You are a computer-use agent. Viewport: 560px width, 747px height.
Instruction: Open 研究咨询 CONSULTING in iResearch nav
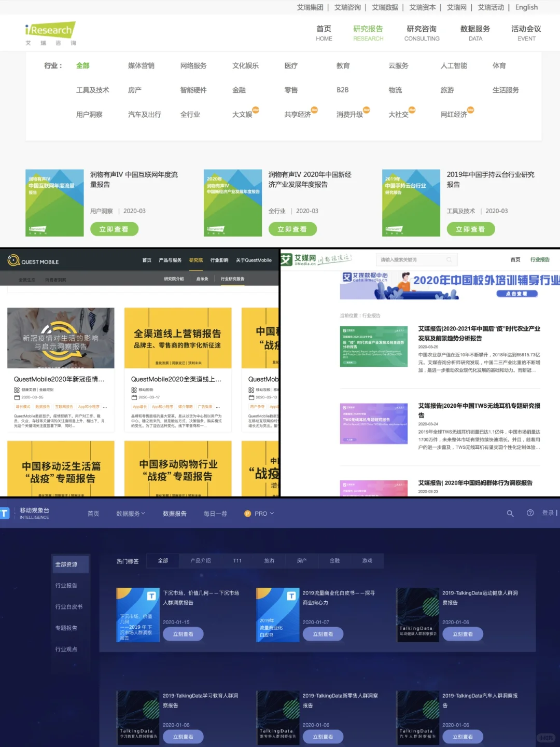coord(422,33)
